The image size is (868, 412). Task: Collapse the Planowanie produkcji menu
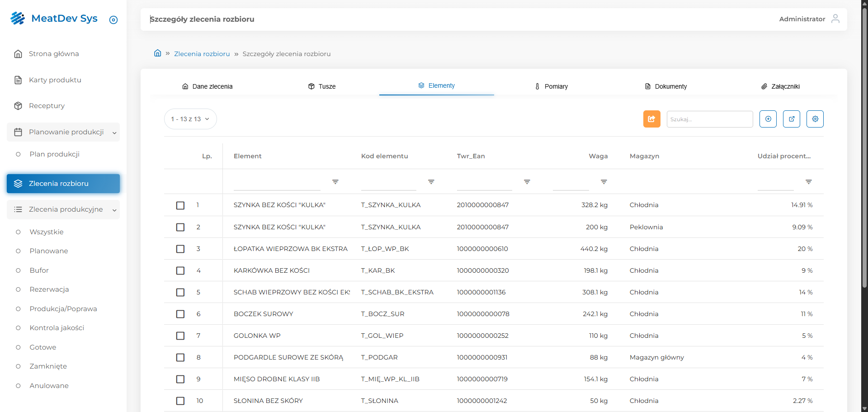114,133
